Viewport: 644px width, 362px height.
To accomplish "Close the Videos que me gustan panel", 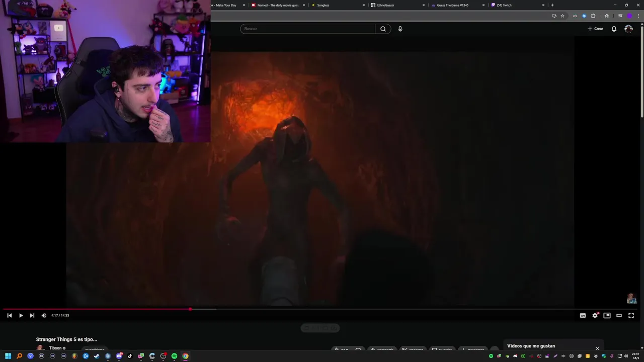I will point(597,348).
